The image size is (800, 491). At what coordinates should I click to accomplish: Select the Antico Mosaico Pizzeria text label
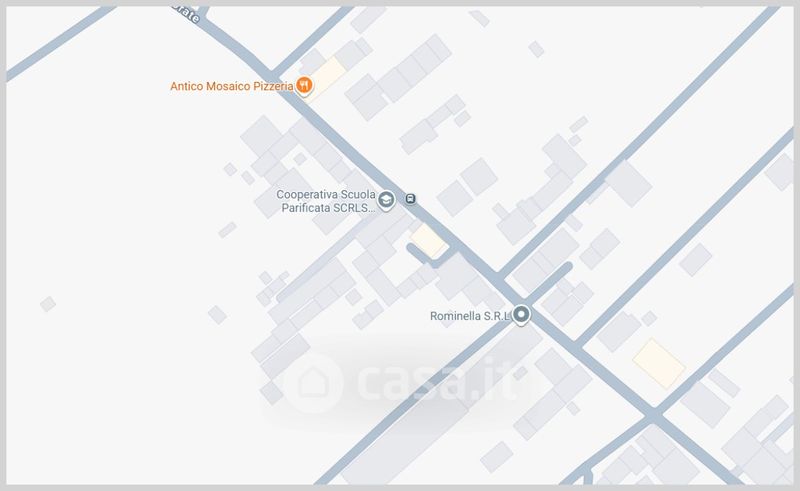tap(232, 86)
